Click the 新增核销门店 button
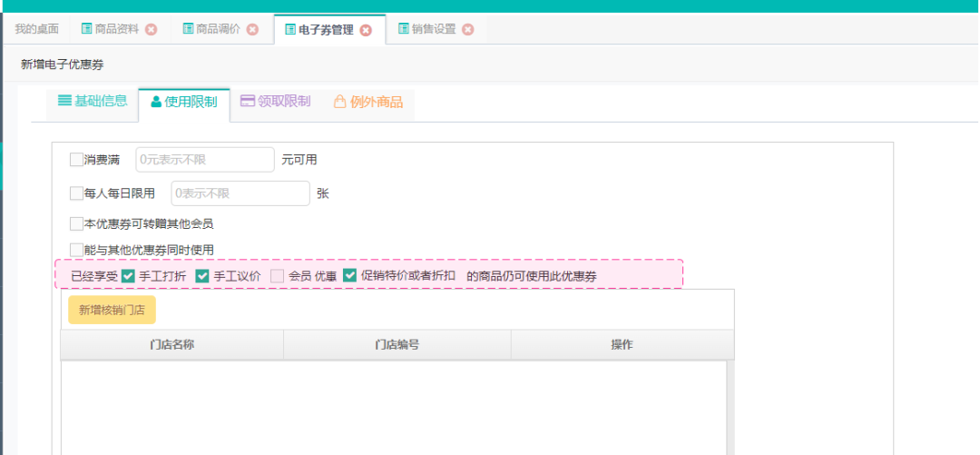The image size is (980, 455). [113, 310]
